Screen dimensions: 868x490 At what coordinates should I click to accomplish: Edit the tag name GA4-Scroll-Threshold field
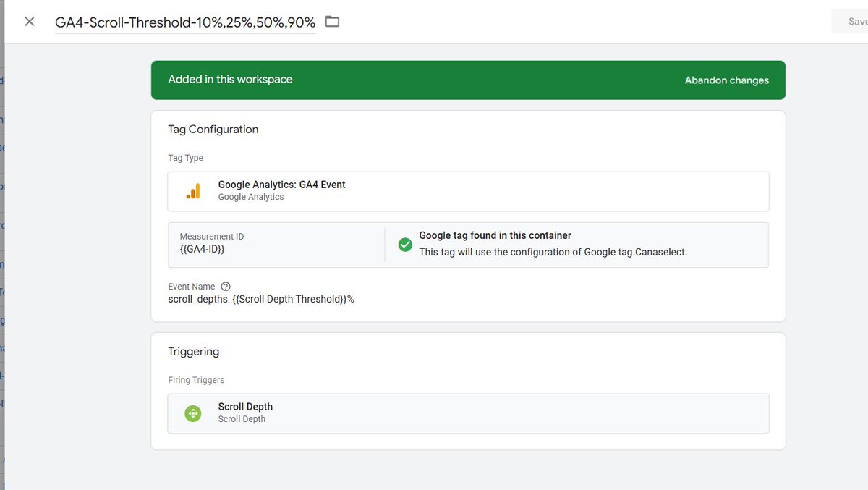point(185,22)
